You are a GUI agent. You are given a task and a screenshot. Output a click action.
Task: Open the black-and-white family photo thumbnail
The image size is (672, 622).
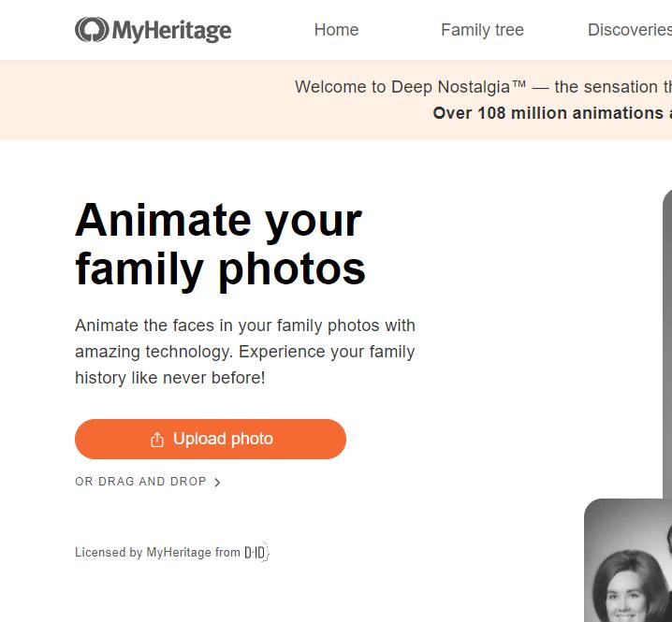click(x=629, y=561)
